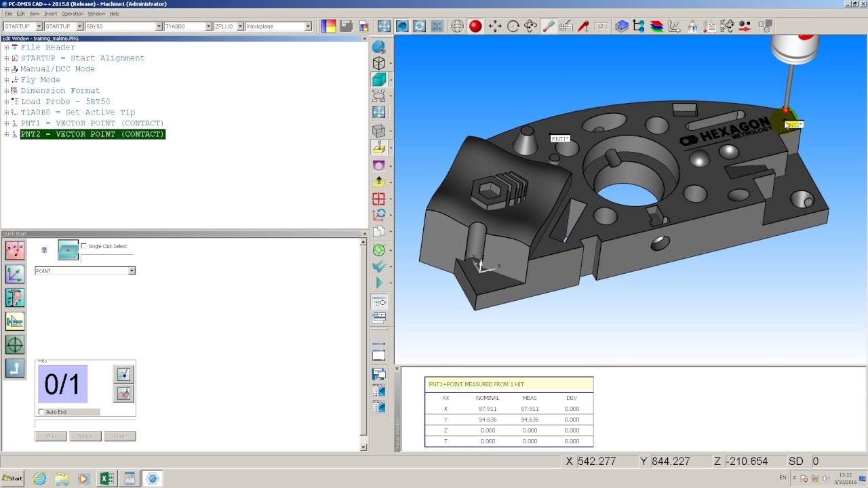The image size is (868, 488).
Task: Click the purple circle feature icon
Action: tap(379, 165)
